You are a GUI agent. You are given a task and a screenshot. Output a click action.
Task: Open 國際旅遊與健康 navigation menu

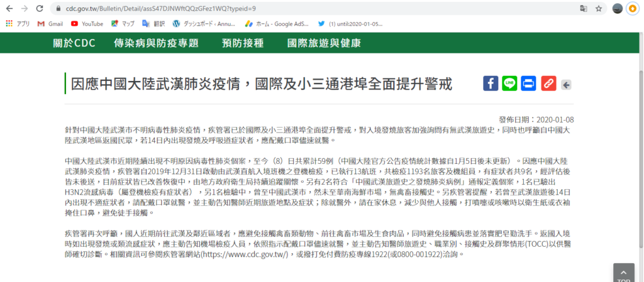point(324,43)
